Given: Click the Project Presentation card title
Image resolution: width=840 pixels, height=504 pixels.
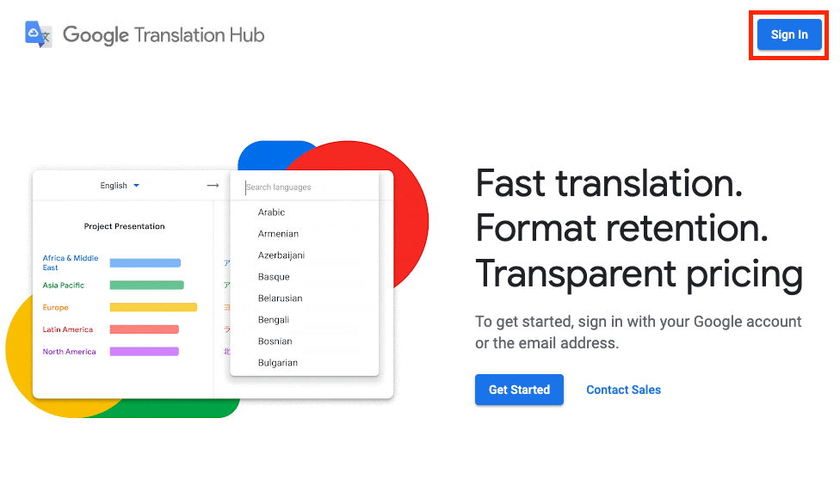Looking at the screenshot, I should (123, 226).
